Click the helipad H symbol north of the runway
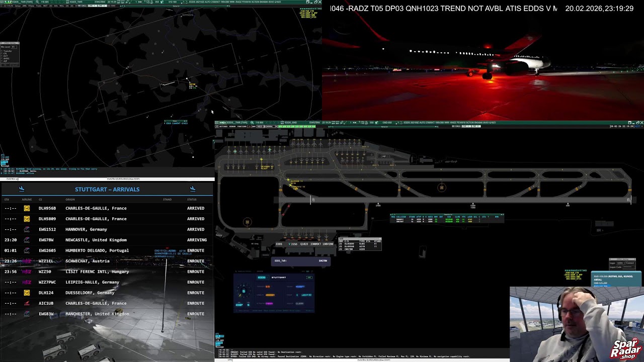The height and width of the screenshot is (362, 644). (x=441, y=188)
